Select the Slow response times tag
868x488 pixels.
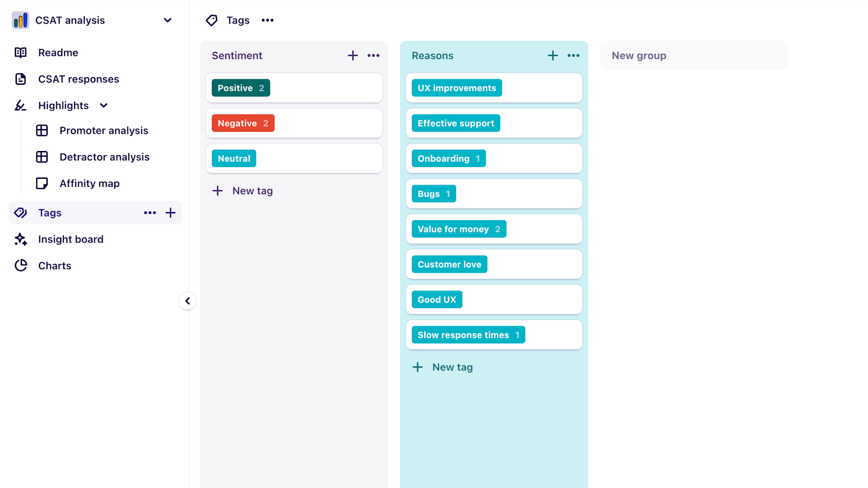pos(468,334)
